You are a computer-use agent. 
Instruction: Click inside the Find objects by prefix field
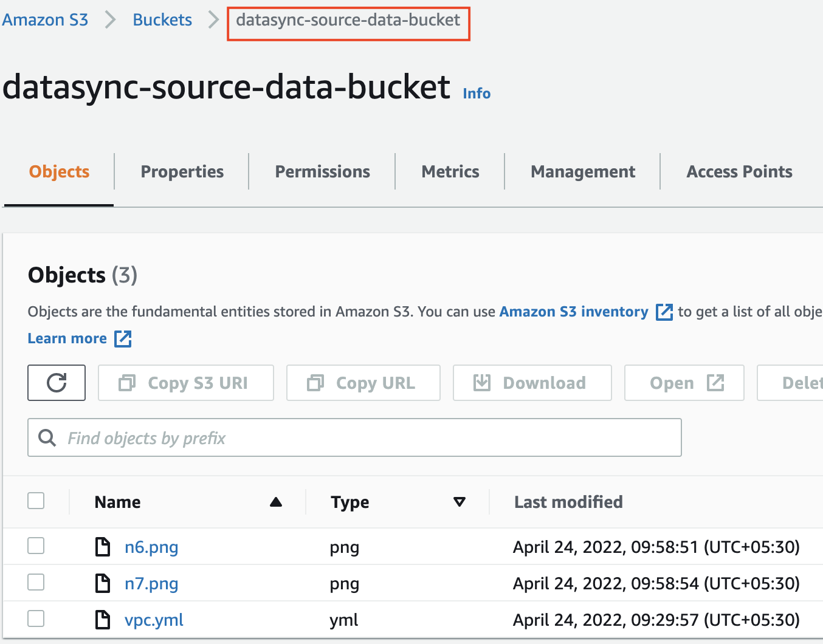click(243, 437)
